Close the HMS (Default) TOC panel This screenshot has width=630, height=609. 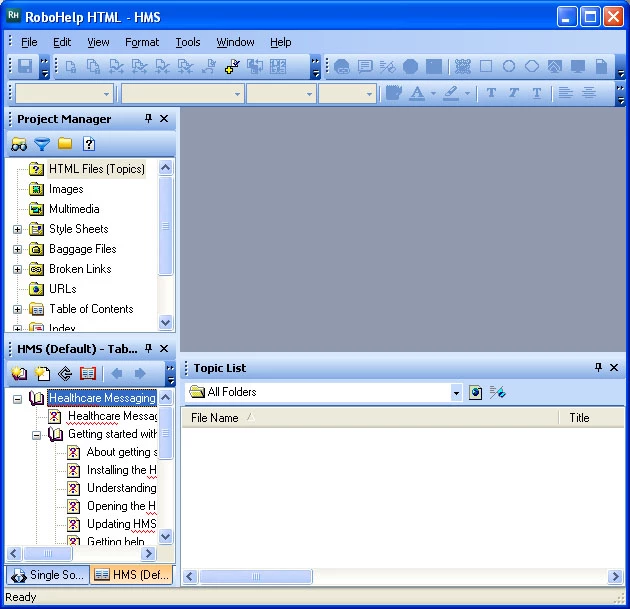click(164, 348)
